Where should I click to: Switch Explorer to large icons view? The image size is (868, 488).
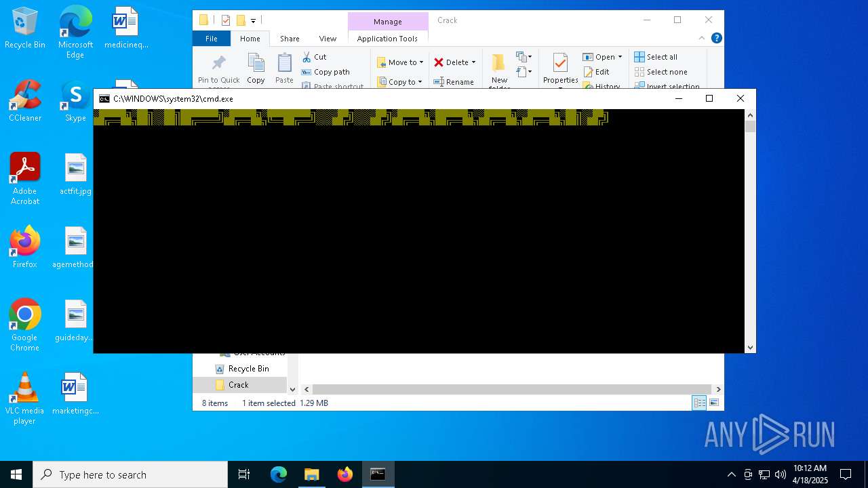pos(714,403)
